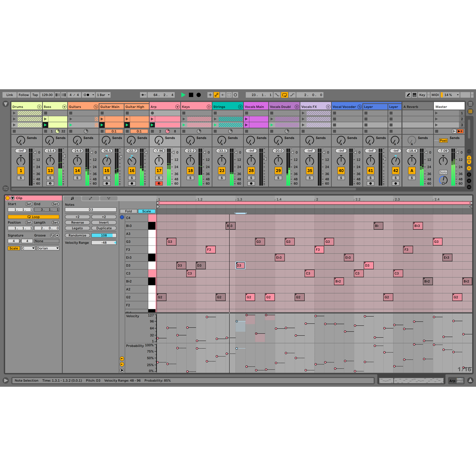
Task: Enable Draw Mode pencil icon
Action: [x=408, y=95]
